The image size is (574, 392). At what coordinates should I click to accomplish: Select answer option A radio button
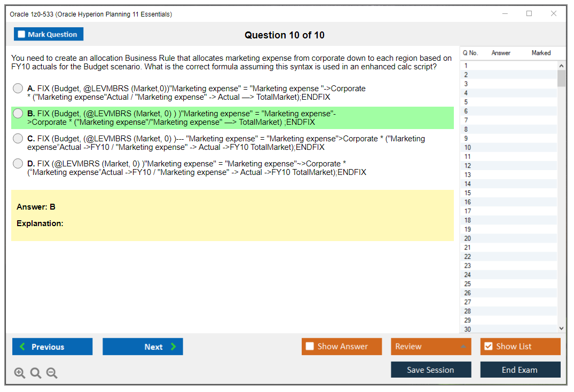pos(18,89)
